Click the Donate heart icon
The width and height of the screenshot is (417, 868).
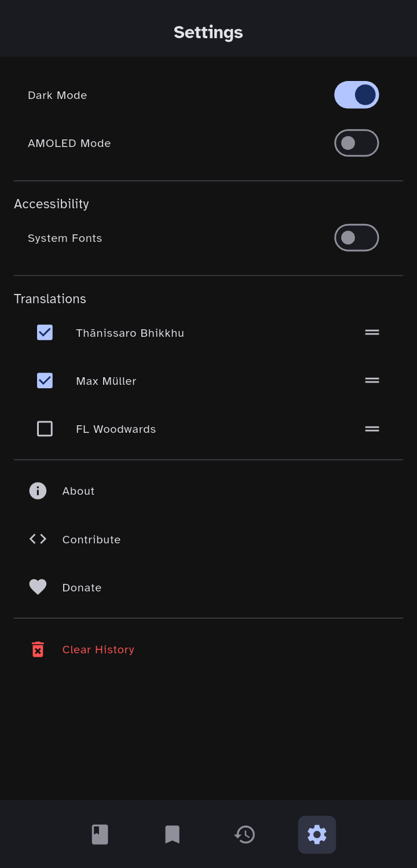[x=38, y=587]
